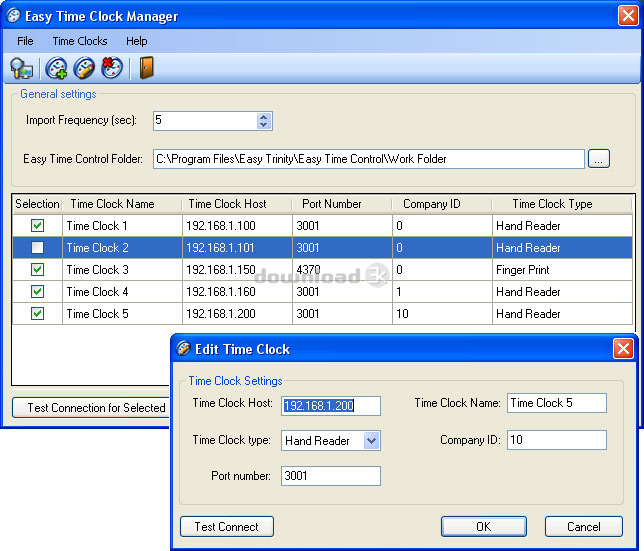The height and width of the screenshot is (551, 644).
Task: Click host cell 192.168.1.200 in table
Action: [237, 314]
